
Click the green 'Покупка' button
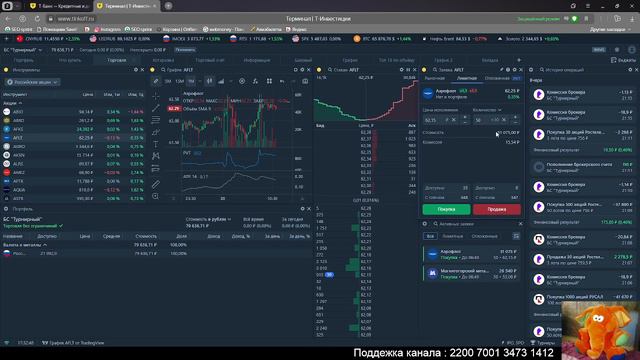[x=446, y=209]
